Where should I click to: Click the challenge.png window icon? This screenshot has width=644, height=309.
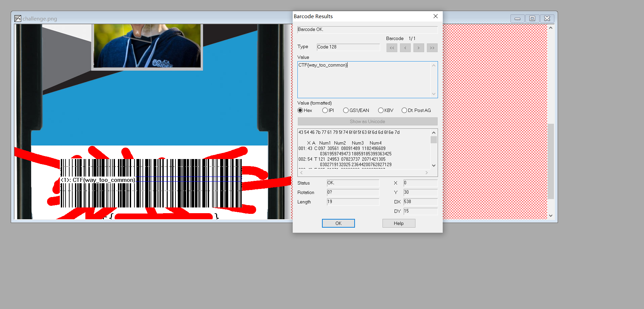click(18, 18)
